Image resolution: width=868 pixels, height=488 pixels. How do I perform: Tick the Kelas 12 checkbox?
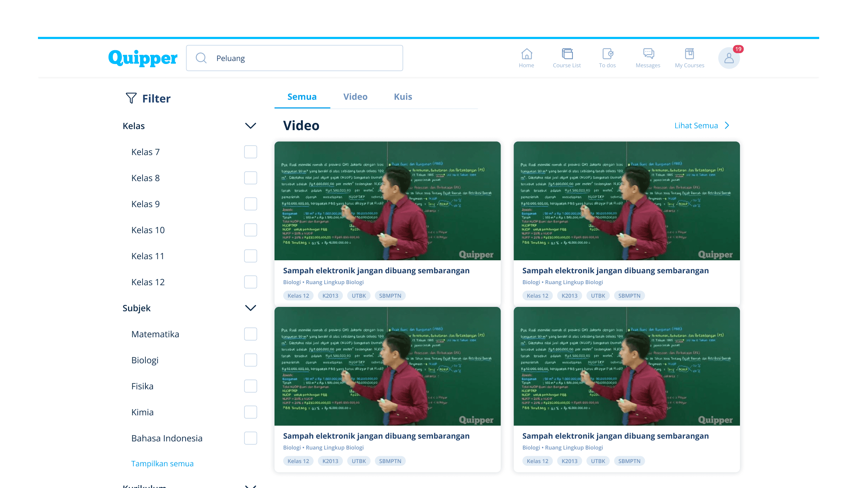pyautogui.click(x=250, y=282)
